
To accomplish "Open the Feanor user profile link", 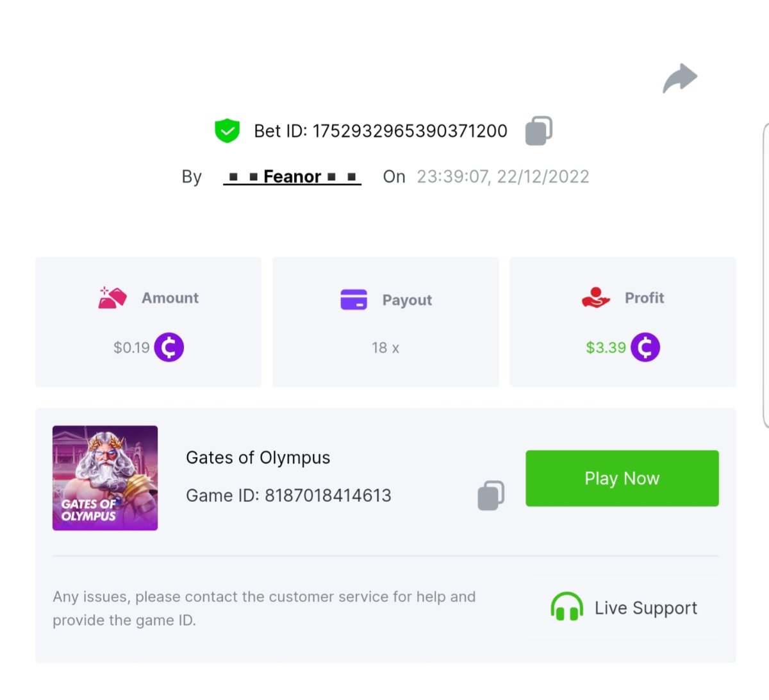I will pos(292,177).
